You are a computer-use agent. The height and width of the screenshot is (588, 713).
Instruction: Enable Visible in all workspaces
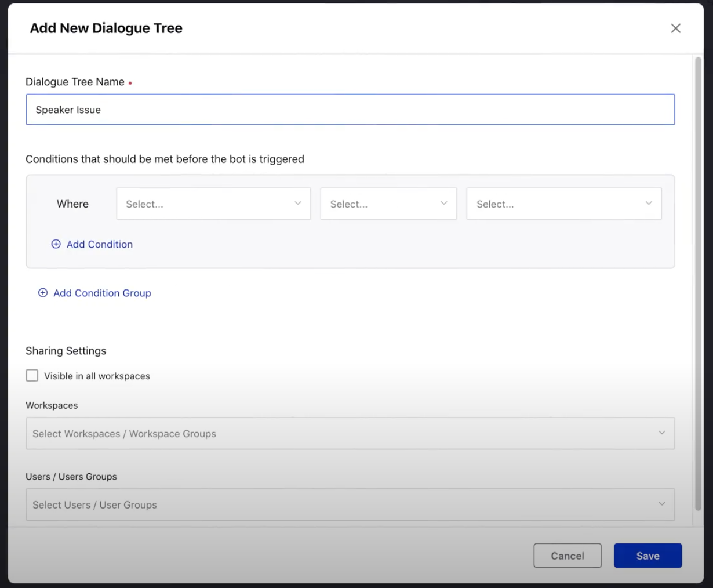32,376
